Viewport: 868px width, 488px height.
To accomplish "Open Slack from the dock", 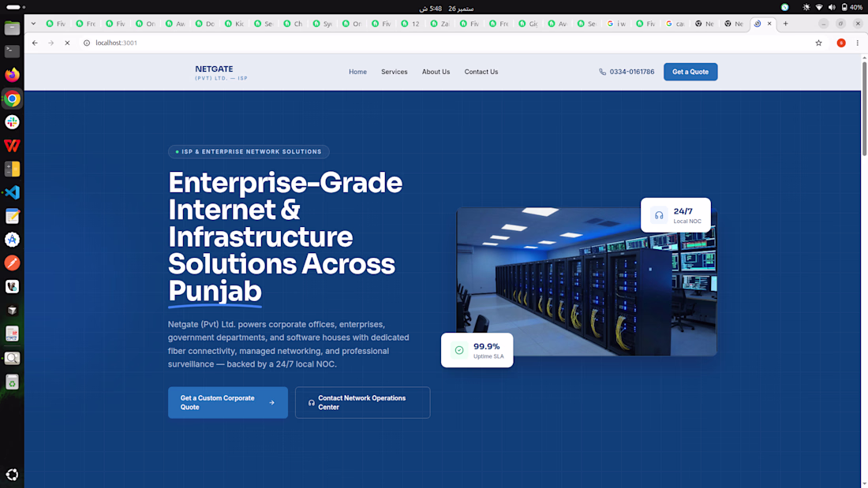I will (x=12, y=121).
